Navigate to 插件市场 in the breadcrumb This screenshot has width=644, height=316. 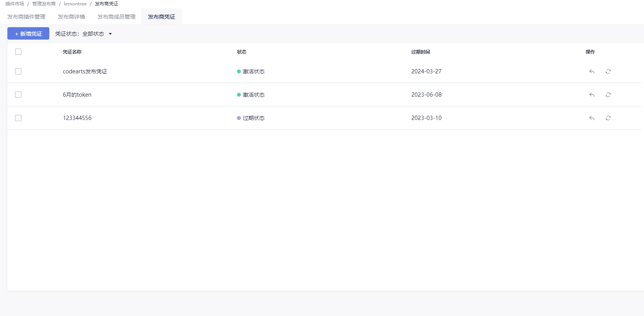[x=15, y=4]
